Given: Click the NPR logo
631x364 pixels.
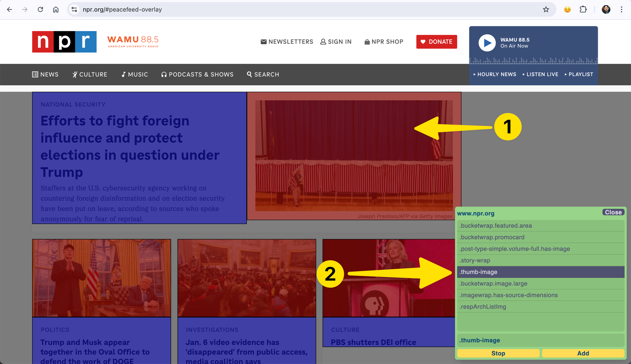Looking at the screenshot, I should [x=64, y=42].
